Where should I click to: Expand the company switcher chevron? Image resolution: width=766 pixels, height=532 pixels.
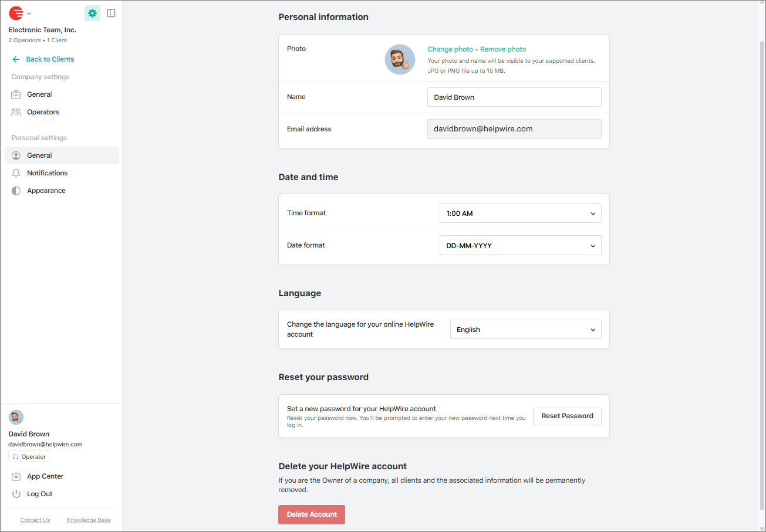click(x=28, y=13)
